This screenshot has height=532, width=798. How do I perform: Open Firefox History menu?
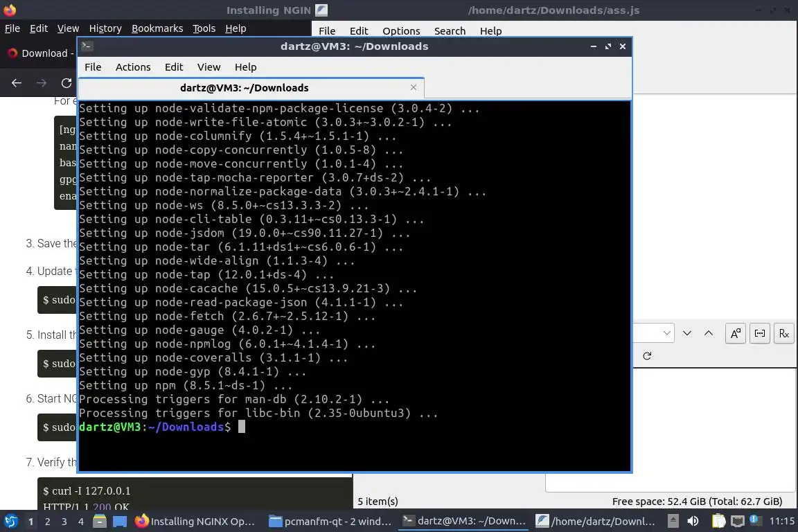point(105,28)
